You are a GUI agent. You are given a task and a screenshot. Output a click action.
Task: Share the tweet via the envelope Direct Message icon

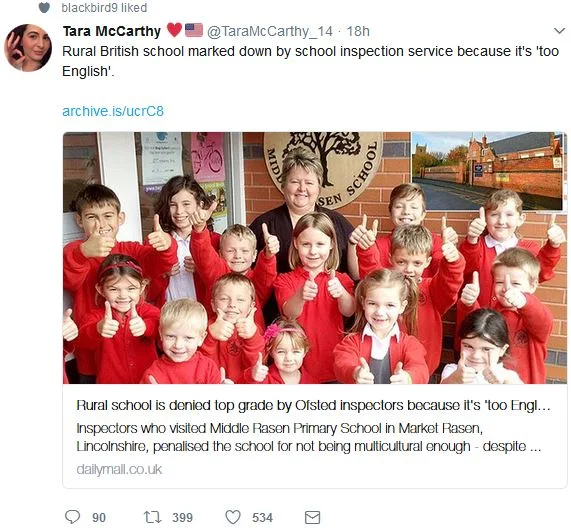pyautogui.click(x=312, y=517)
